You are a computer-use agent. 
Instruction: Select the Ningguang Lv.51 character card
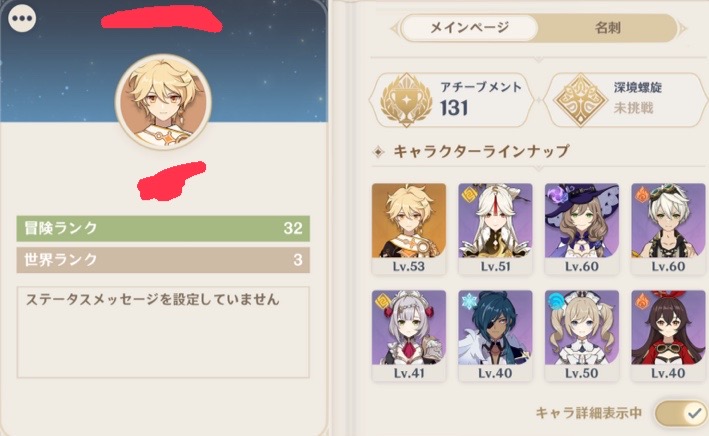coord(495,229)
